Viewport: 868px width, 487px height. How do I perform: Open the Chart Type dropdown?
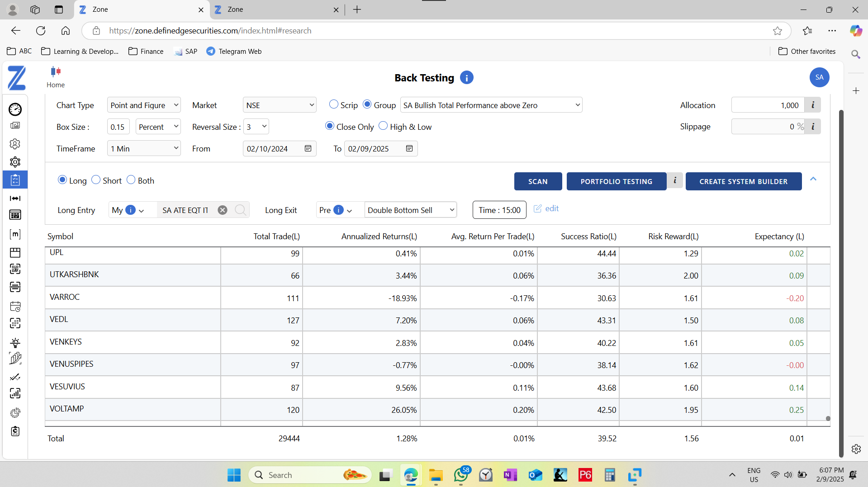point(144,105)
